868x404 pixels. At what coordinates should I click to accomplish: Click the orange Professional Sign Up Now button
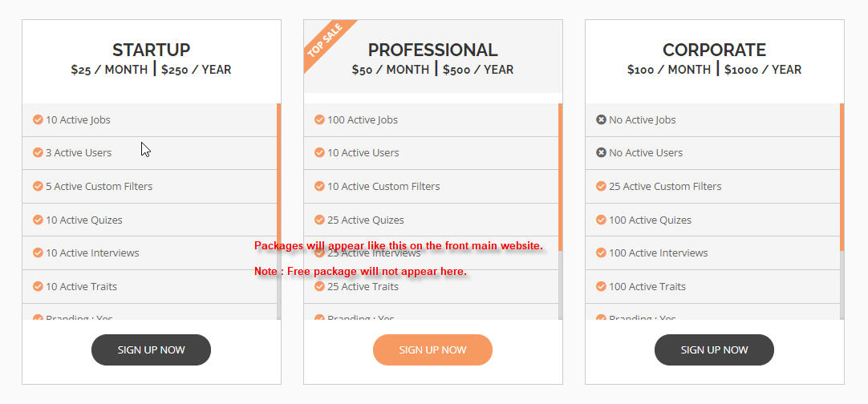432,349
